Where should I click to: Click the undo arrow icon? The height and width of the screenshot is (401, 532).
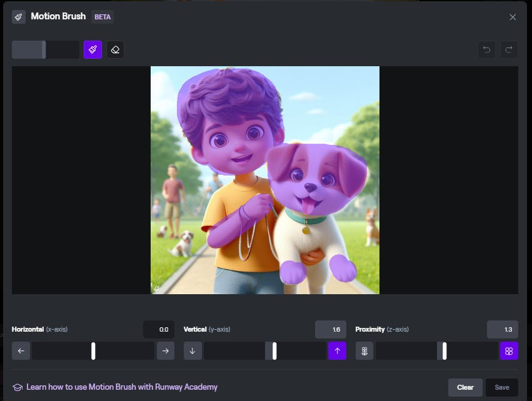pyautogui.click(x=486, y=50)
